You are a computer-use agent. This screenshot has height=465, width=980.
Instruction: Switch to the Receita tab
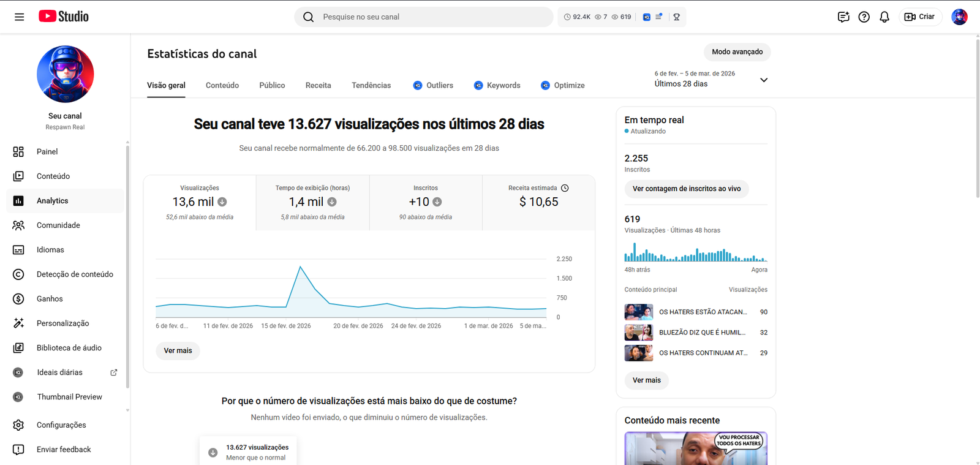pyautogui.click(x=318, y=86)
